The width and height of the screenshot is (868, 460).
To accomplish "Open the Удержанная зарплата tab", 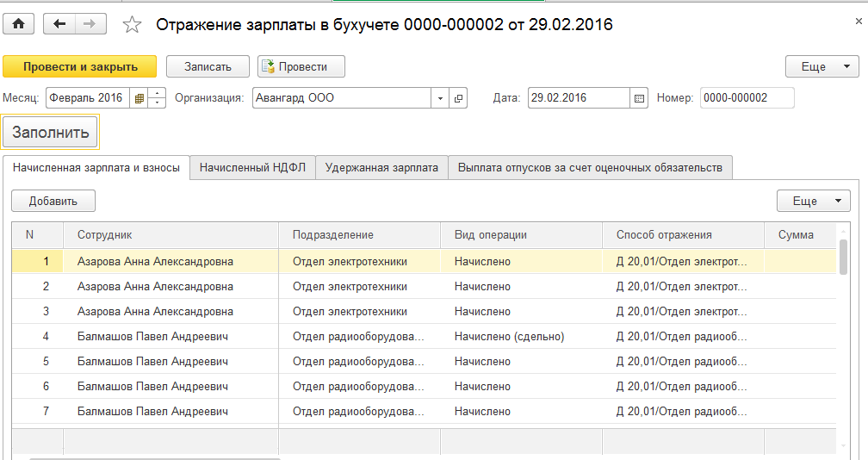I will coord(381,167).
